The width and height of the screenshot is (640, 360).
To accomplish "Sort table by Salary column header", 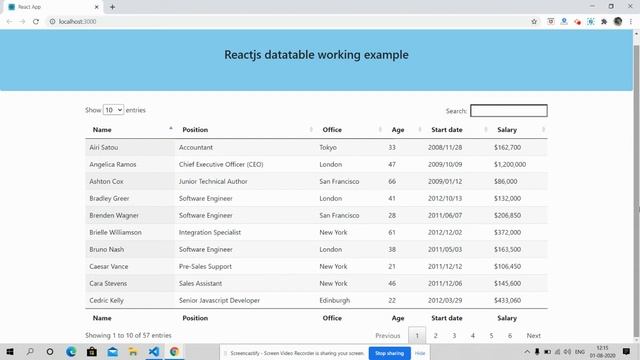I will (x=518, y=130).
